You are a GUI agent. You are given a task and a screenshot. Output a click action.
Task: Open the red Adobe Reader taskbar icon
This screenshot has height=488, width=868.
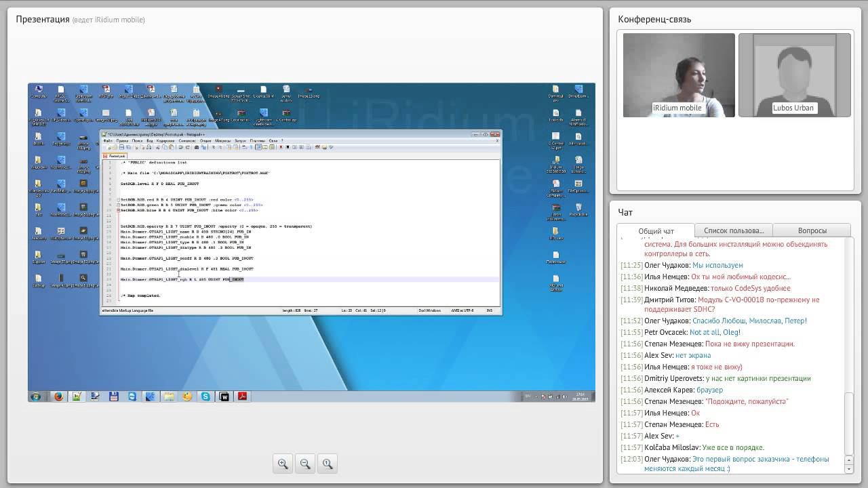[x=242, y=396]
